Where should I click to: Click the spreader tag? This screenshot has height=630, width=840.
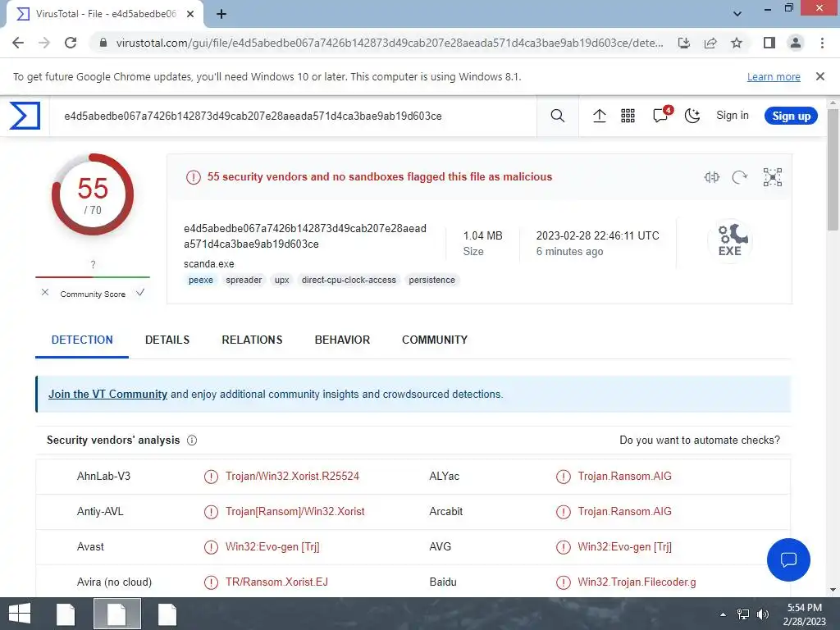(x=244, y=281)
